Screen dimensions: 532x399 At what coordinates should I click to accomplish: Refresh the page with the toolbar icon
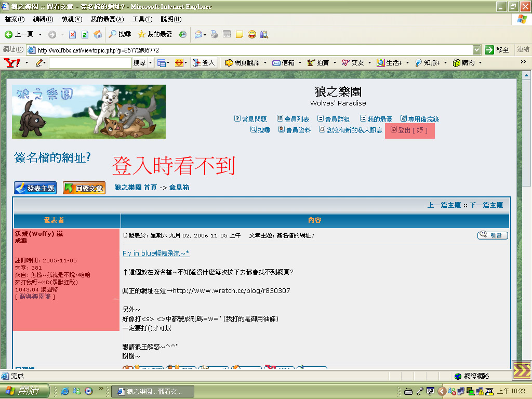(x=85, y=34)
